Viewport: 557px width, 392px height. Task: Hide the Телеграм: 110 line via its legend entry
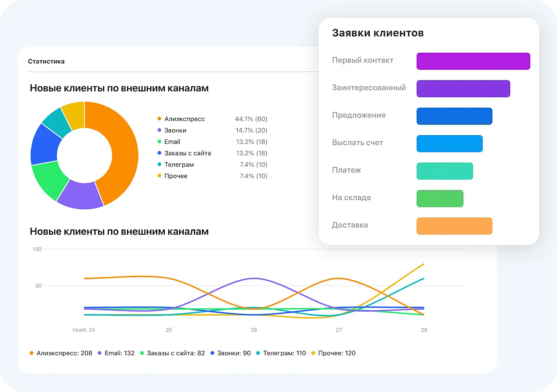click(284, 353)
